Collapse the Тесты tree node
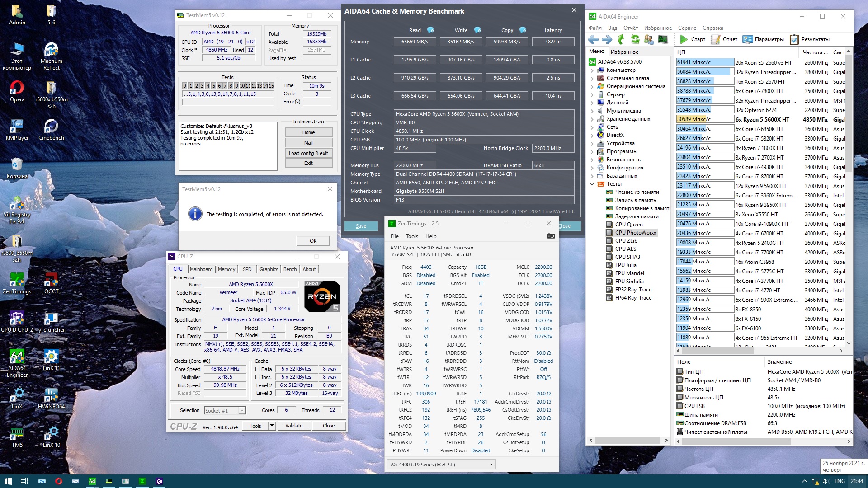Viewport: 868px width, 488px height. click(592, 184)
